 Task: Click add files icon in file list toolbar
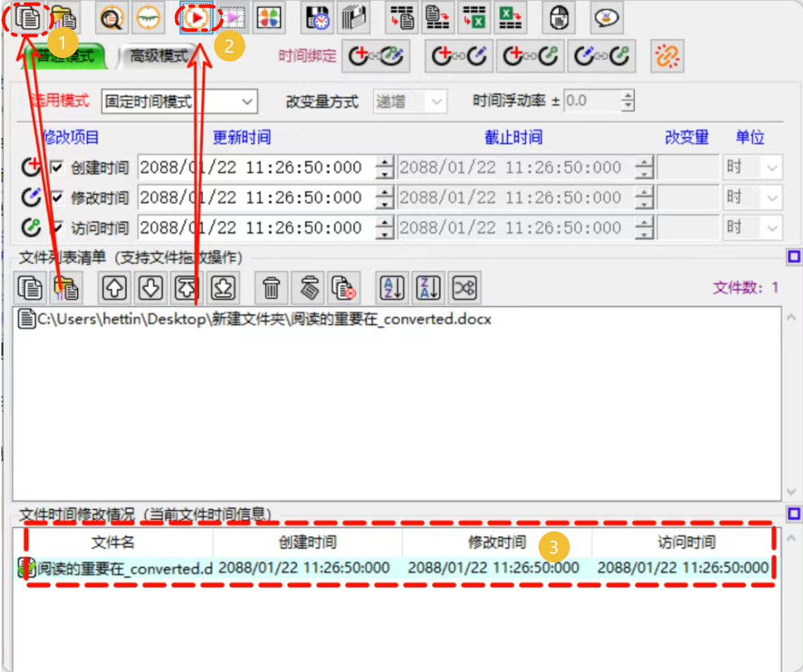29,287
